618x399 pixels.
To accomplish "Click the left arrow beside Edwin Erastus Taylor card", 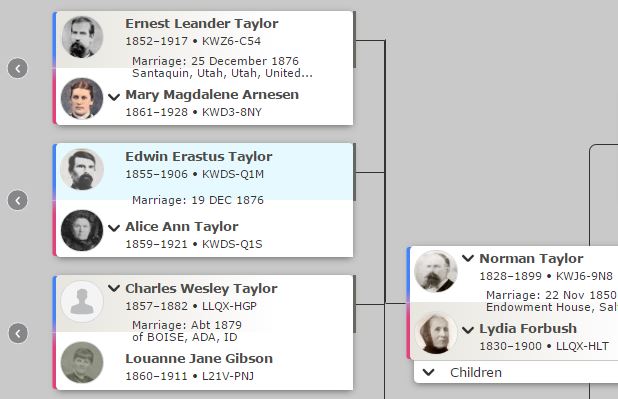I will [18, 200].
